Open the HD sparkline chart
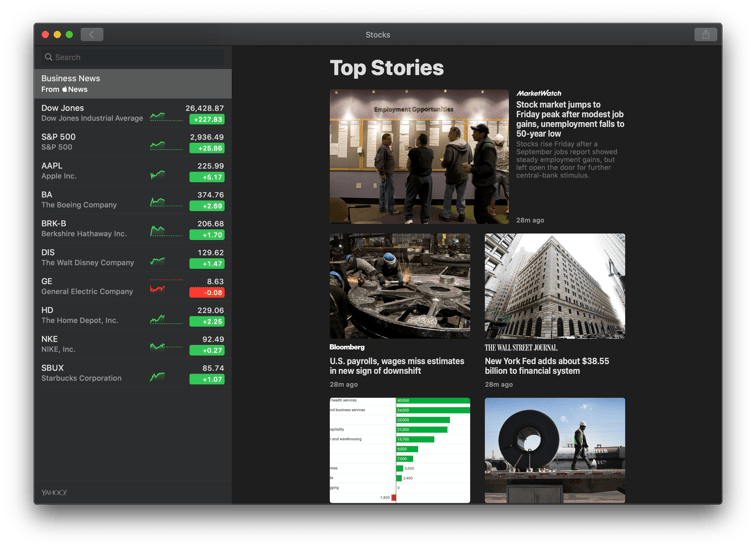This screenshot has width=756, height=549. point(166,319)
